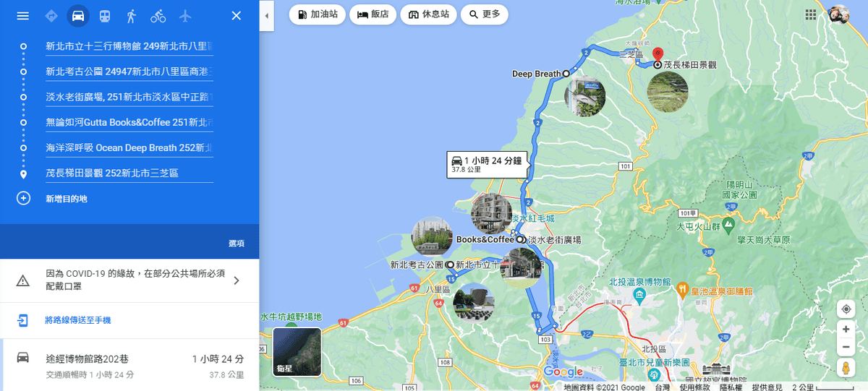Image resolution: width=868 pixels, height=391 pixels.
Task: Open route options 選項
Action: (236, 244)
